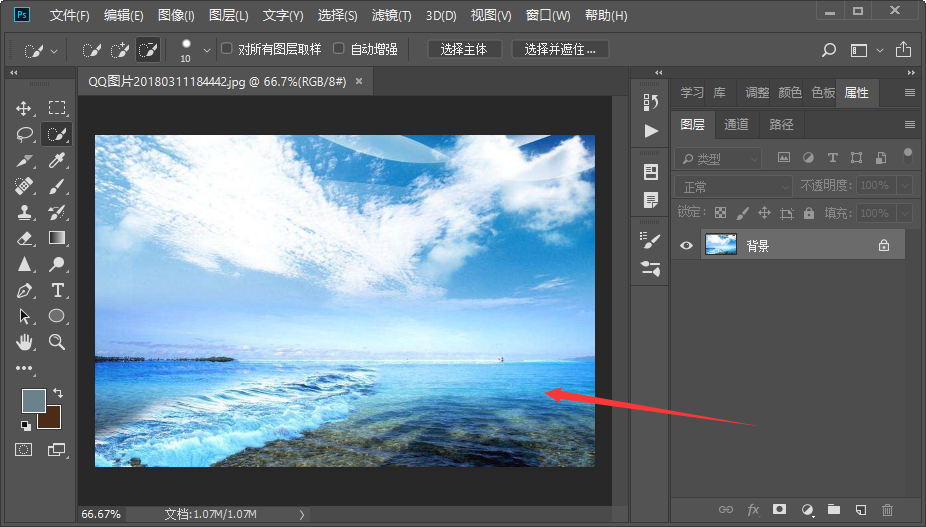Image resolution: width=926 pixels, height=527 pixels.
Task: Click the foreground color swatch
Action: 32,400
